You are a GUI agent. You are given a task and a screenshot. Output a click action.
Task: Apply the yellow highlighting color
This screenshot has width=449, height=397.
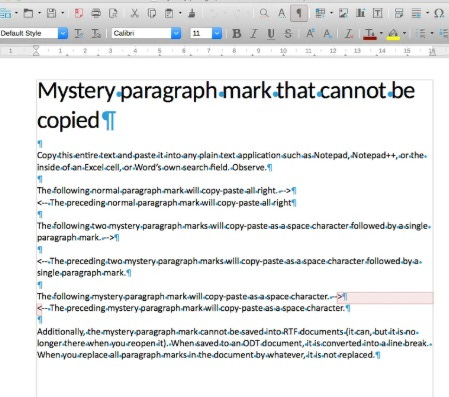pos(393,34)
